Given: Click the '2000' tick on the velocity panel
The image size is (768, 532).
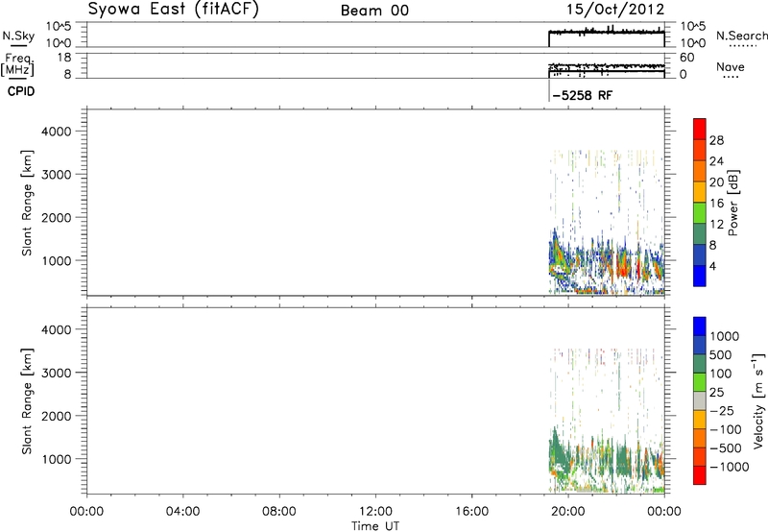Looking at the screenshot, I should 57,416.
